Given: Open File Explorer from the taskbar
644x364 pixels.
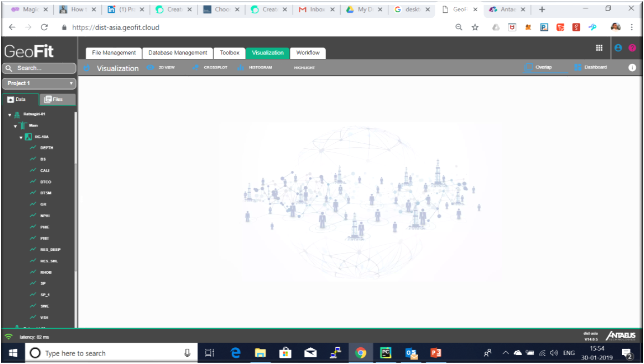Looking at the screenshot, I should click(x=260, y=353).
